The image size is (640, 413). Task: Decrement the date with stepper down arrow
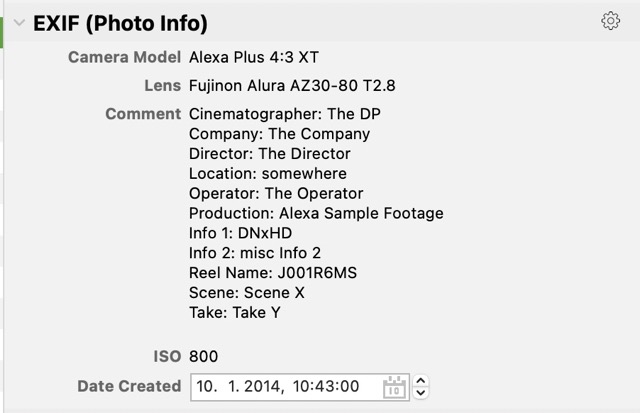[421, 392]
